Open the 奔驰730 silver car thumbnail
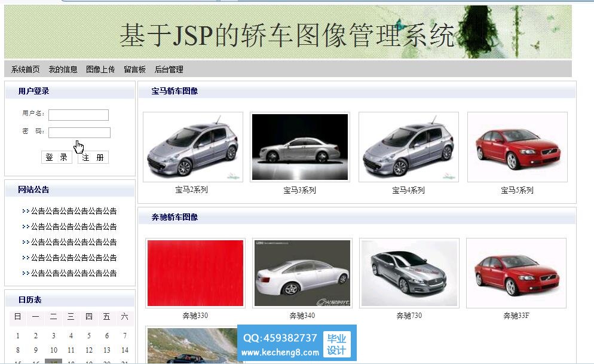This screenshot has height=364, width=594. [x=409, y=273]
